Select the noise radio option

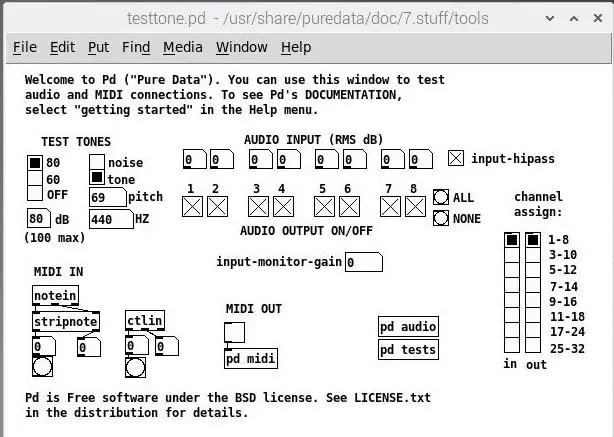pyautogui.click(x=97, y=162)
